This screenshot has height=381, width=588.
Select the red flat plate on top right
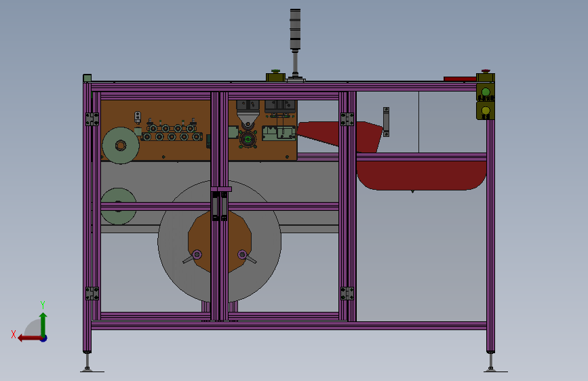(460, 79)
